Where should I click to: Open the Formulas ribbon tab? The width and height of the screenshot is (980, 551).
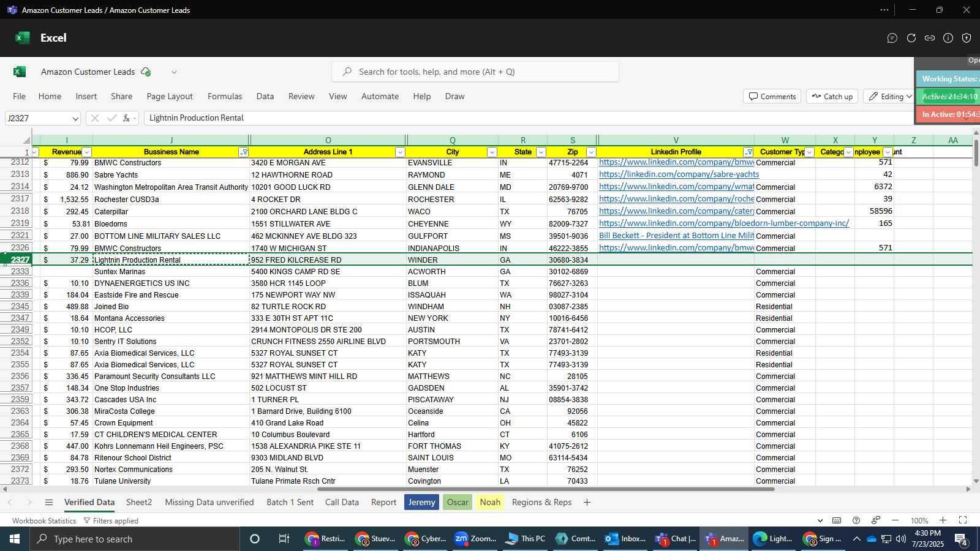click(225, 96)
